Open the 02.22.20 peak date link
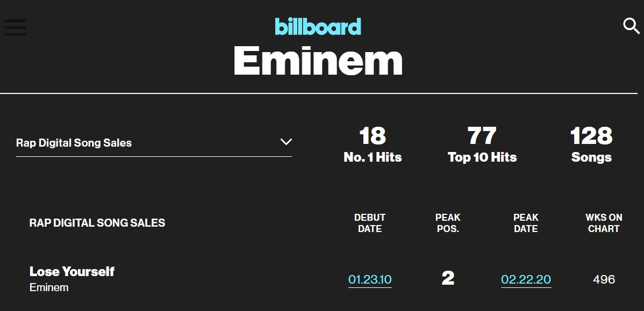This screenshot has height=311, width=644. [x=526, y=279]
